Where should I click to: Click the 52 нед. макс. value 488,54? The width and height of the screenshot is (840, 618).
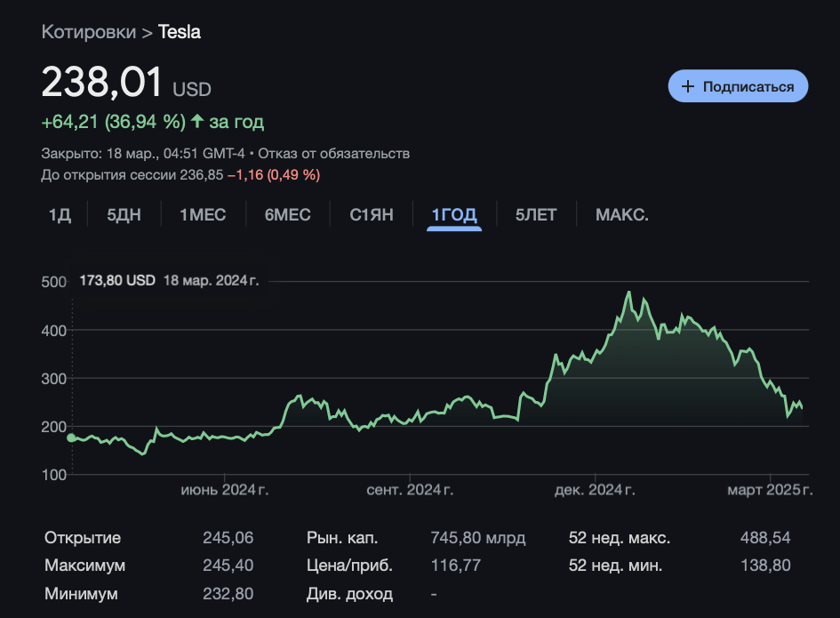coord(765,538)
